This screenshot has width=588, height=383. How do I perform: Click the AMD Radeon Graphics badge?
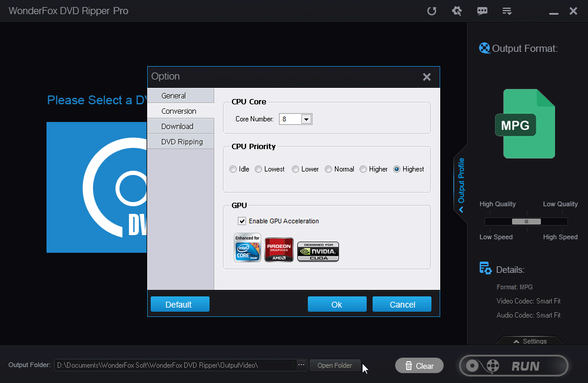[279, 250]
